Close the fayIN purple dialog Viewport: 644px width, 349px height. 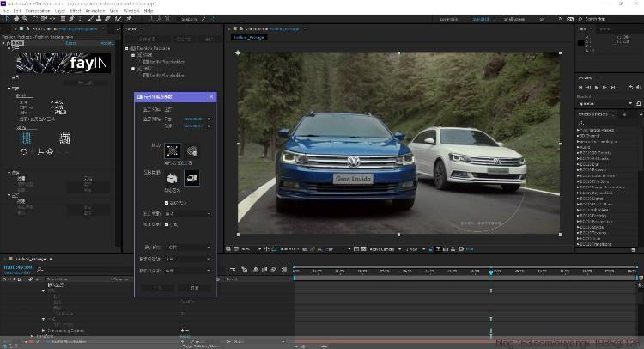210,99
